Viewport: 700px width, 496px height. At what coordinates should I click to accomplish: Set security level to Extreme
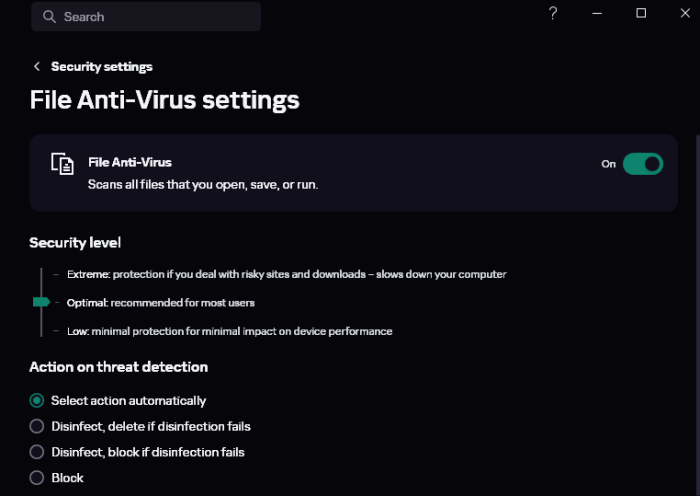(x=89, y=274)
